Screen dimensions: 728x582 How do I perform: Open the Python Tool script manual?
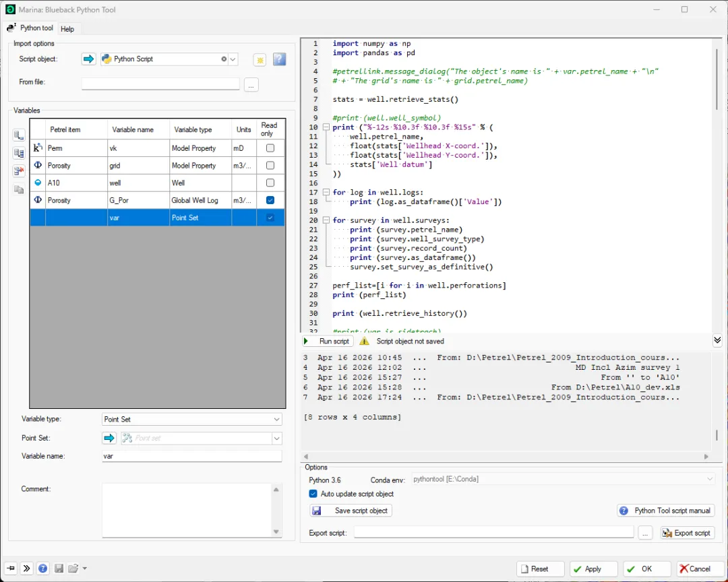tap(666, 511)
